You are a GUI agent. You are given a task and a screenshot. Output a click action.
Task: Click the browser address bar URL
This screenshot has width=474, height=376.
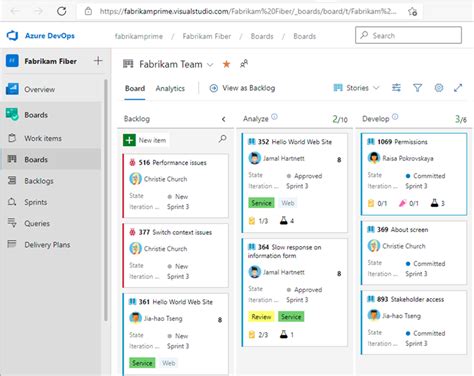248,12
